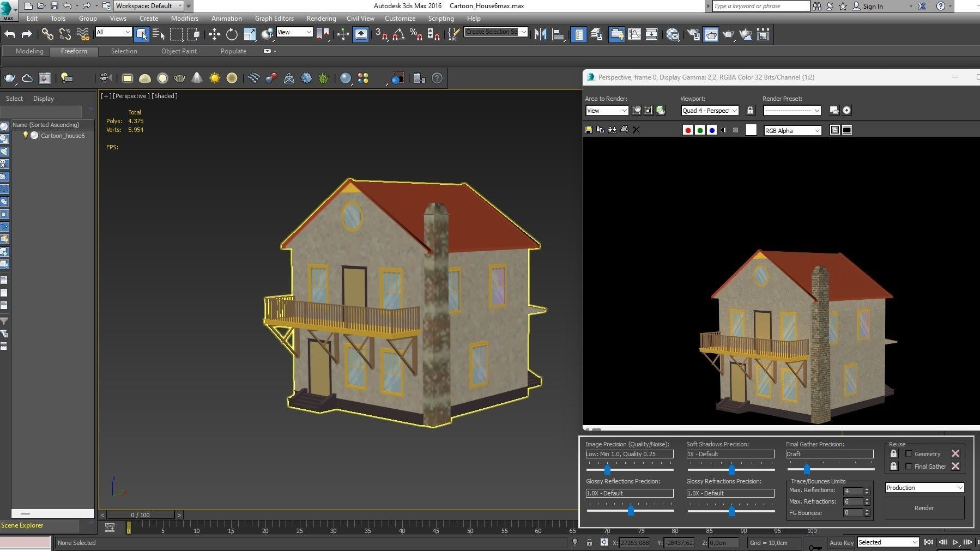The image size is (980, 551).
Task: Click the camera icon in lower toolbar
Action: coord(106,78)
